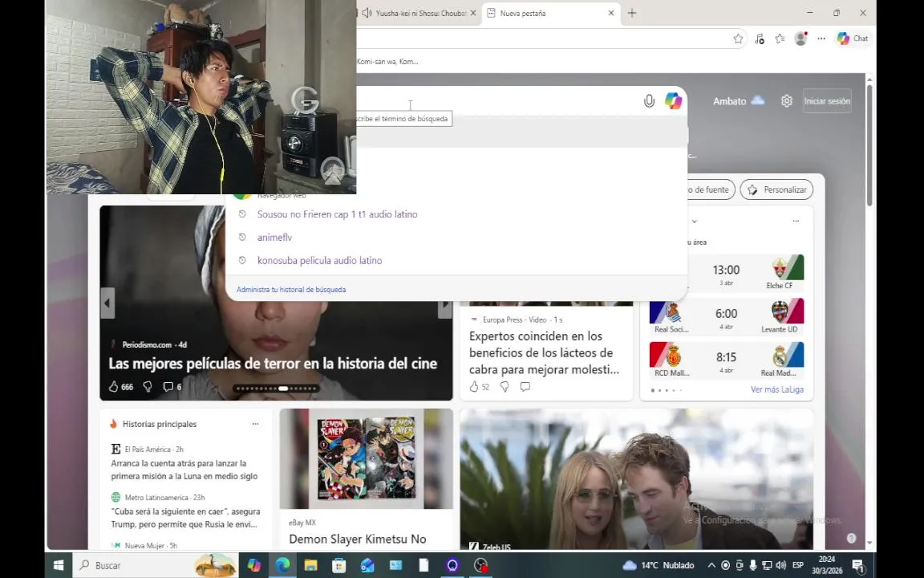Open the Windows Start menu
This screenshot has height=578, width=924.
pos(59,565)
